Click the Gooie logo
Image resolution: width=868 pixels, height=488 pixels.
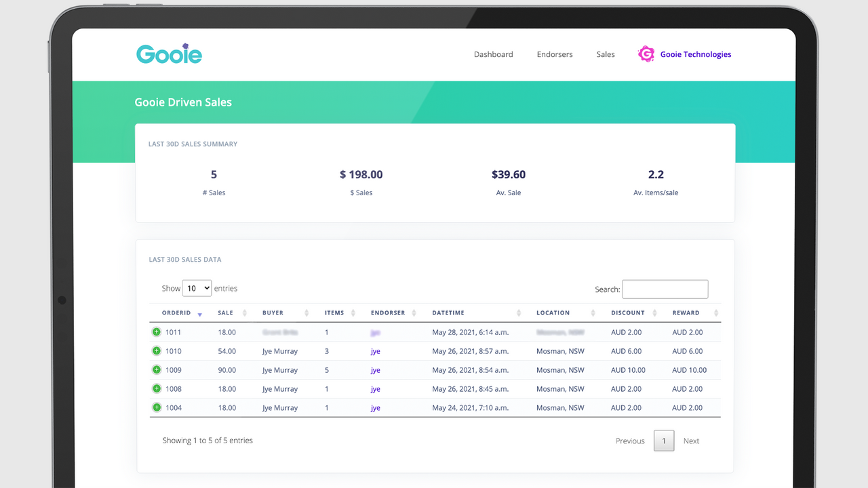click(169, 54)
